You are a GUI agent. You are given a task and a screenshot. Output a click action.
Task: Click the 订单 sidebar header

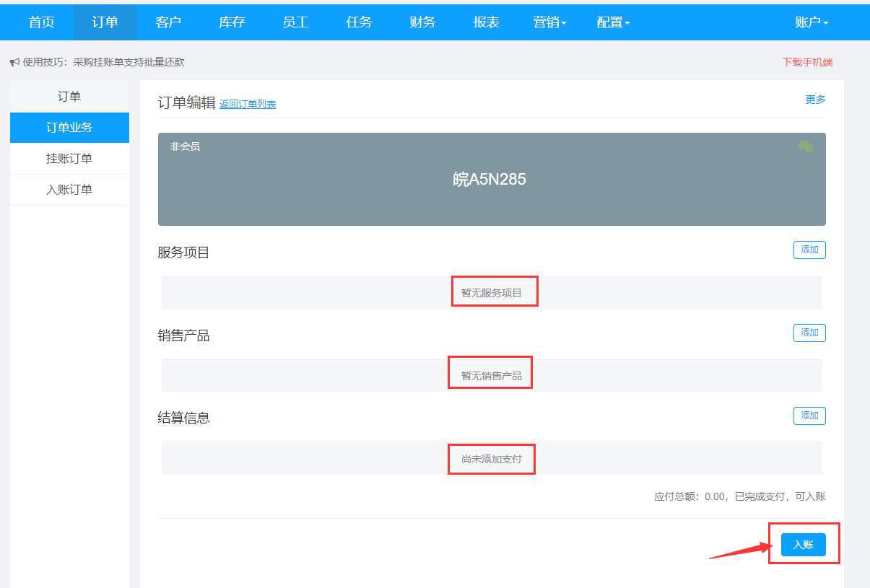69,97
